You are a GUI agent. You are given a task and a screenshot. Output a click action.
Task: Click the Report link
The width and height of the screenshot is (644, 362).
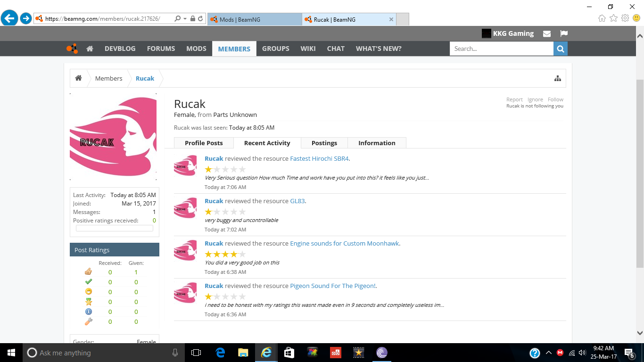[x=514, y=99]
